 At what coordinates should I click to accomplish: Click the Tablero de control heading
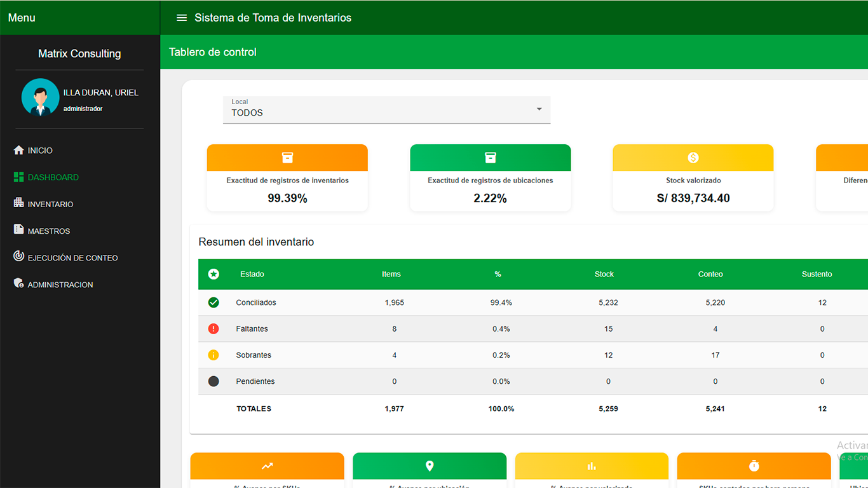click(213, 52)
